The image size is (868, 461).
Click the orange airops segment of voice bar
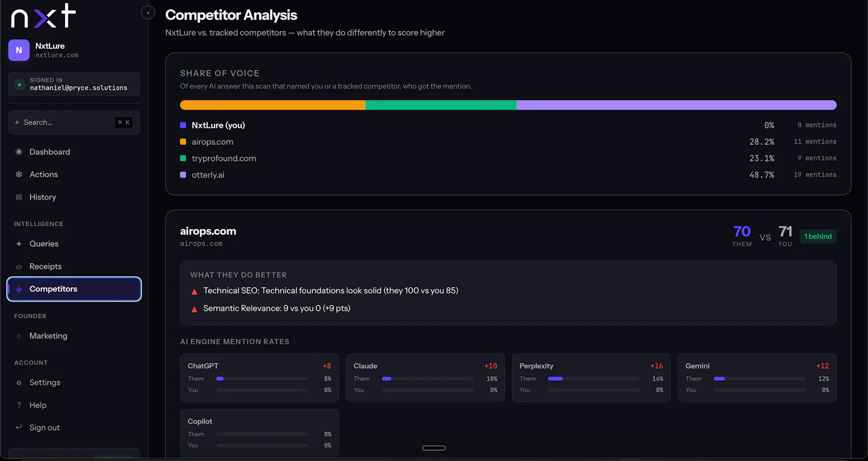273,105
